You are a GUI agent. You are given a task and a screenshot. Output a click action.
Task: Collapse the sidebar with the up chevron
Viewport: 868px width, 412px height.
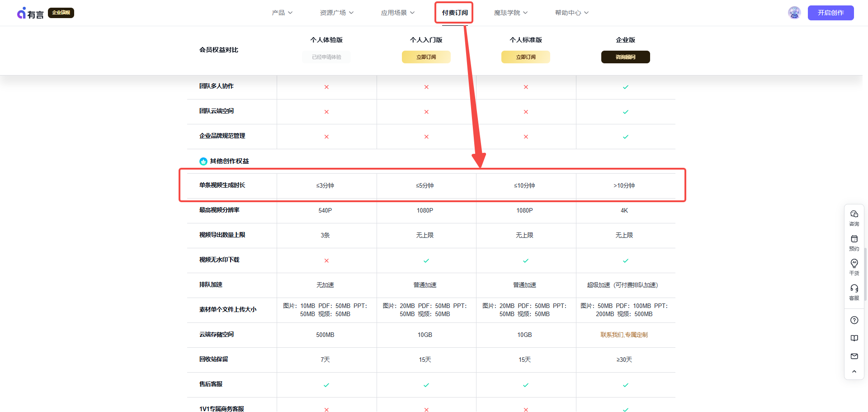(x=854, y=371)
